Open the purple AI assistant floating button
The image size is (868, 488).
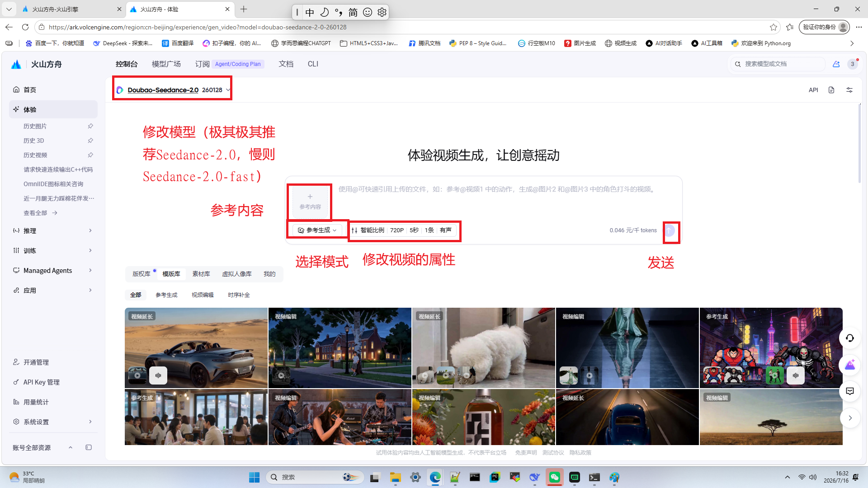point(850,365)
